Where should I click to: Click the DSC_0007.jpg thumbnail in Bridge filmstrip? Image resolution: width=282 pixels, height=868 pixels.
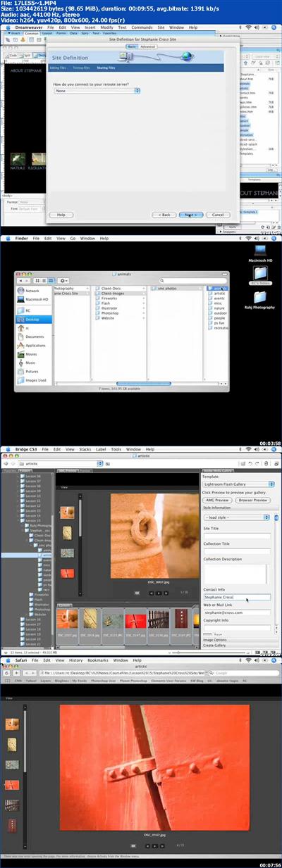pyautogui.click(x=69, y=622)
